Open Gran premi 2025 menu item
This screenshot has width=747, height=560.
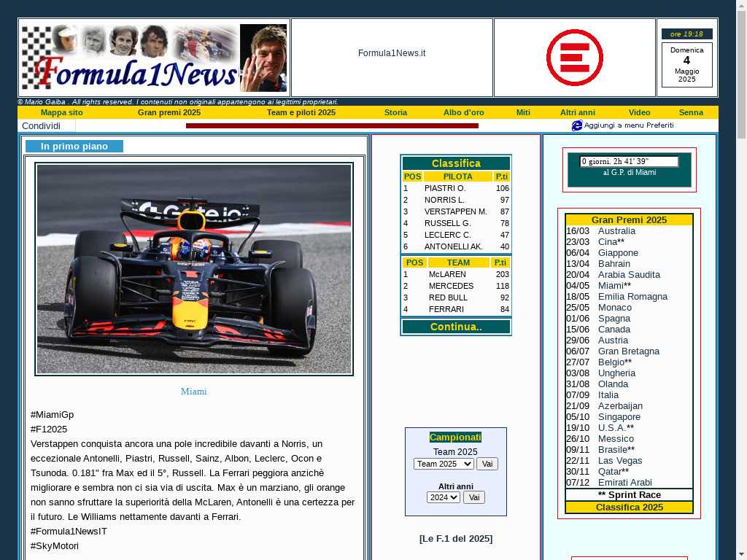pyautogui.click(x=169, y=112)
